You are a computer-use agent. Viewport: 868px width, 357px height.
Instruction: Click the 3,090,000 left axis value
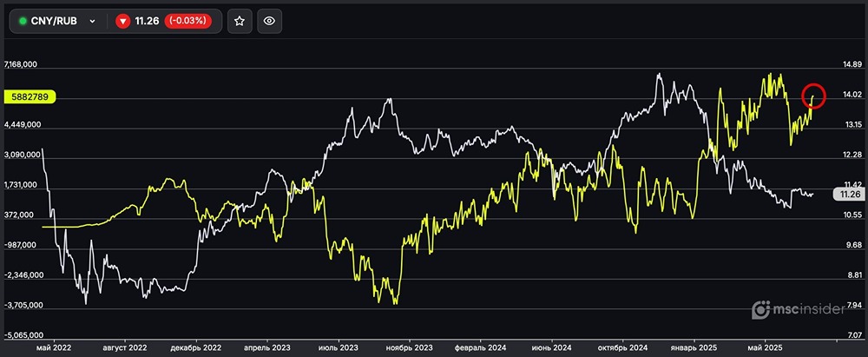(x=21, y=155)
